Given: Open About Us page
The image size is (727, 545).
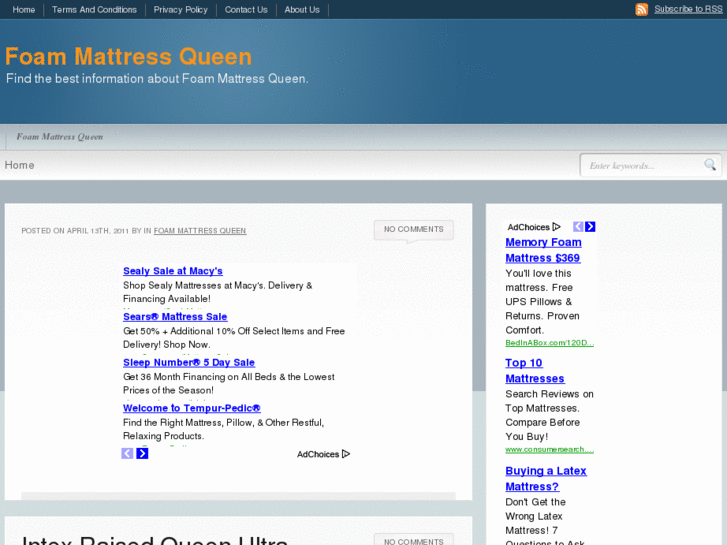Looking at the screenshot, I should [302, 10].
